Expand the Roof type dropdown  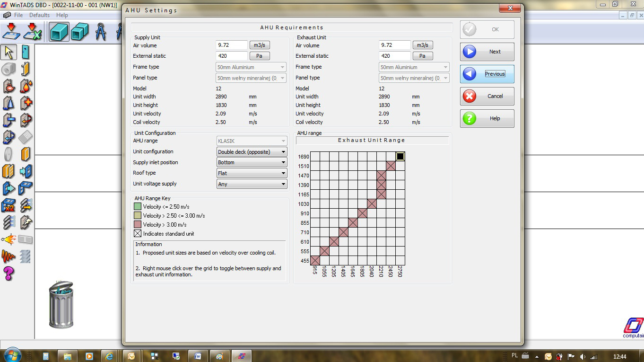(252, 173)
